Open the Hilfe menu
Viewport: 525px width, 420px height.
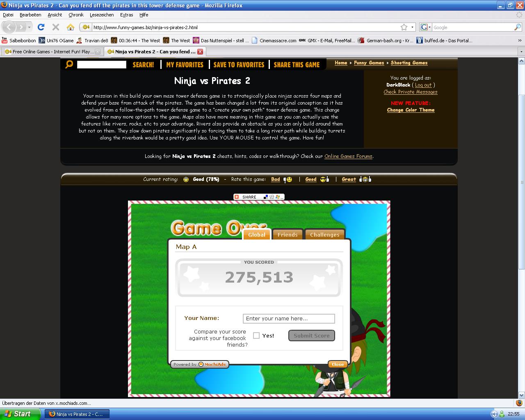click(144, 15)
